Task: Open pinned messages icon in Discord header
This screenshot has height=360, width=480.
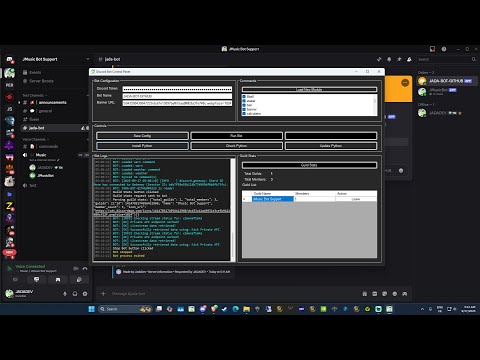Action: [399, 59]
